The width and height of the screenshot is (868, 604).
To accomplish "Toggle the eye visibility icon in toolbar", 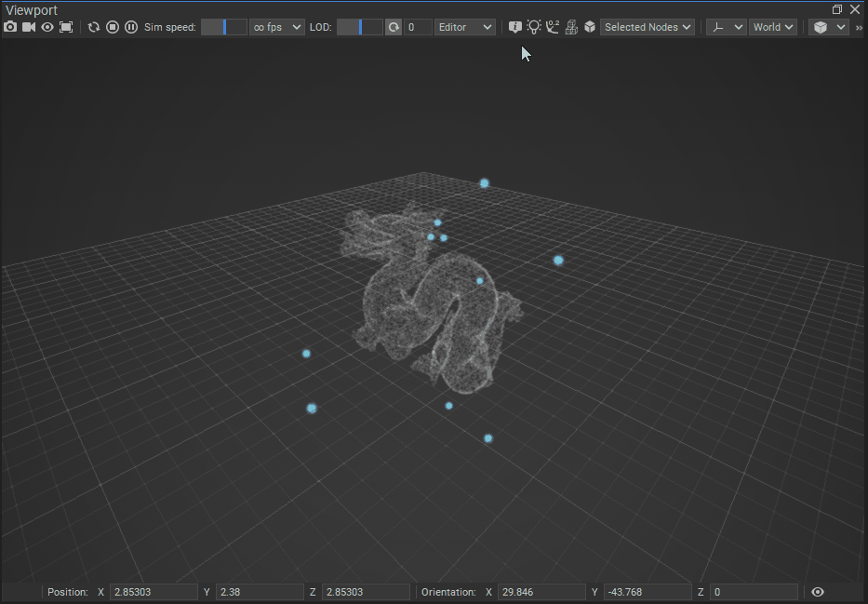I will click(x=47, y=27).
